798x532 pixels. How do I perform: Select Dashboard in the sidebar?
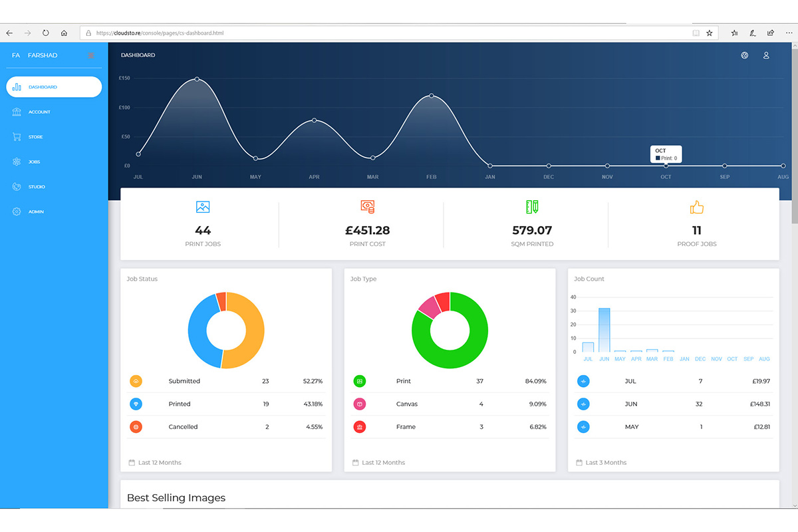[54, 87]
